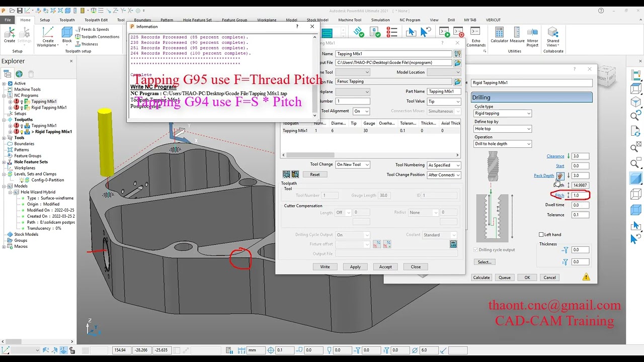Open the Thickness option in ribbon
Image resolution: width=644 pixels, height=362 pixels.
[x=87, y=44]
